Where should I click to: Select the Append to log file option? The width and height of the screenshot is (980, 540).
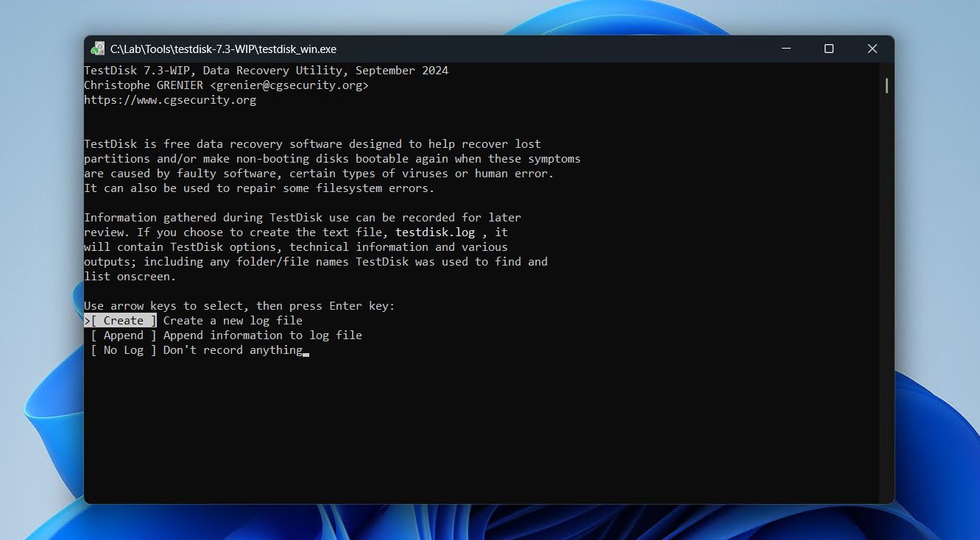coord(122,335)
